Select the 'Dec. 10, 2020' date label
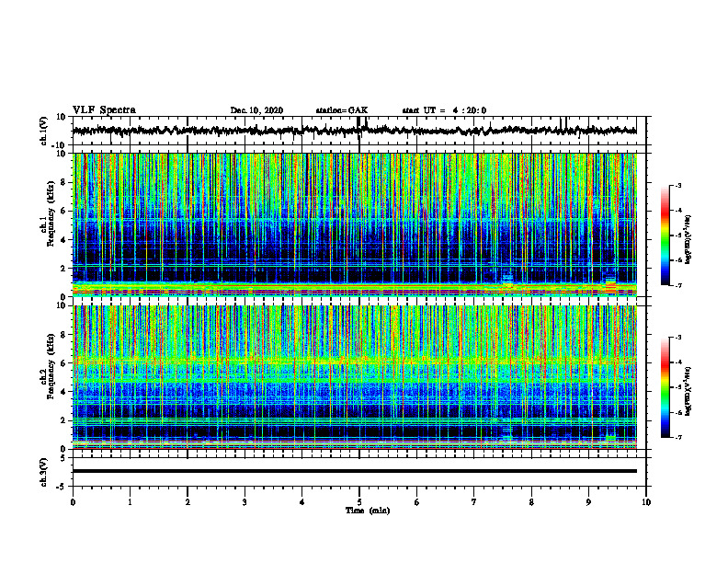Image resolution: width=728 pixels, height=563 pixels. pyautogui.click(x=256, y=110)
